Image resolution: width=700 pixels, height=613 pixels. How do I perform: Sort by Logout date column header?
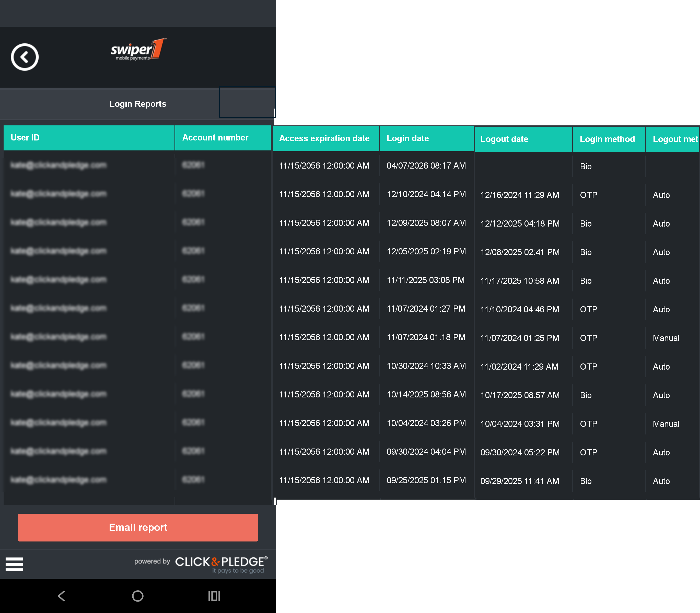pyautogui.click(x=523, y=139)
